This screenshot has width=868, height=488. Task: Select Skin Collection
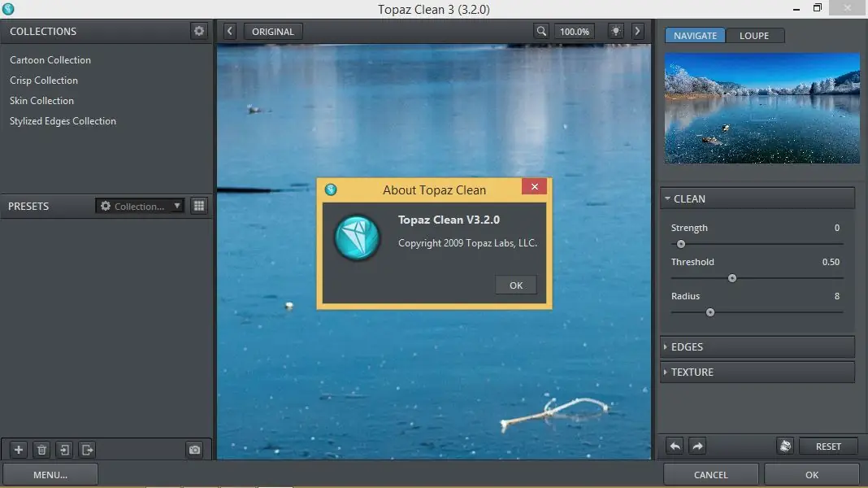coord(41,101)
